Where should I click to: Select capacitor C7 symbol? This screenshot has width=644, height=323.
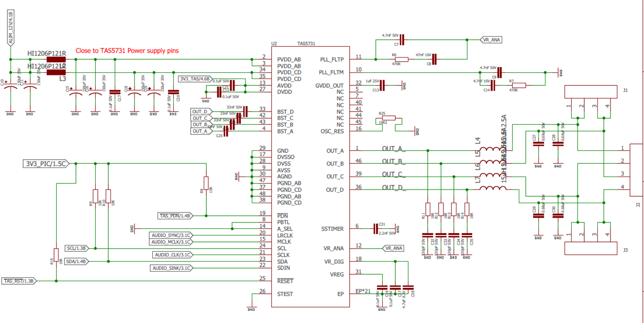coord(403,39)
